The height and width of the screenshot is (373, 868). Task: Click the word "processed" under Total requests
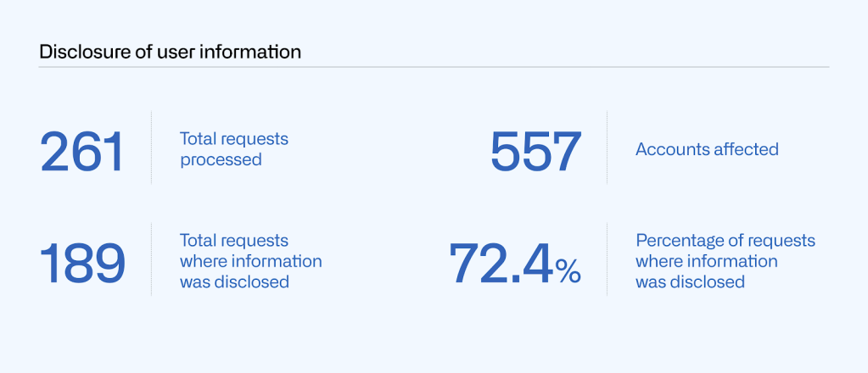tap(221, 159)
